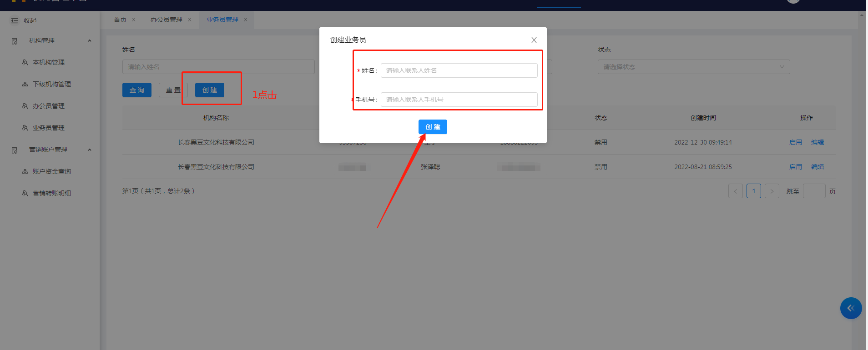Click 启用 in the 2022-12-30 row
Screen dimensions: 868x350
796,142
